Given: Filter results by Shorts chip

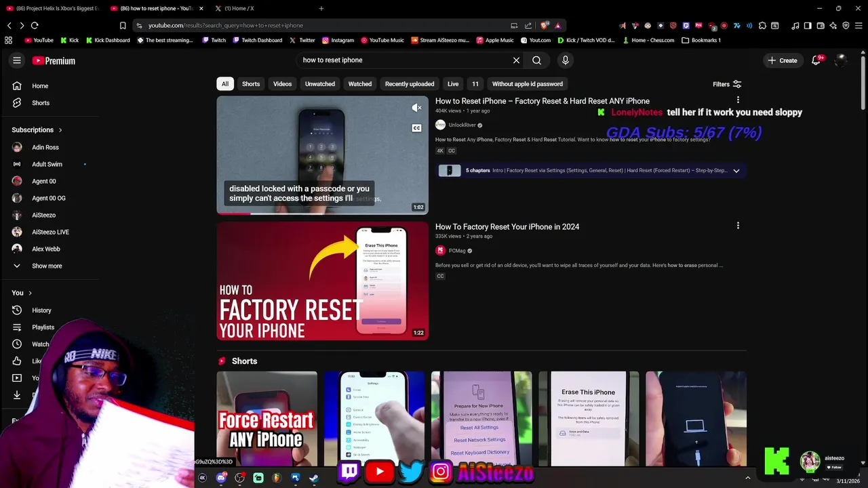Looking at the screenshot, I should tap(251, 84).
